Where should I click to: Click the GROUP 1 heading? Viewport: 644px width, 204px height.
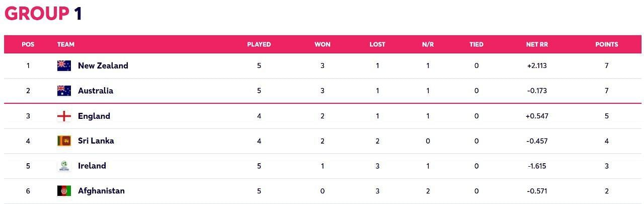(43, 14)
